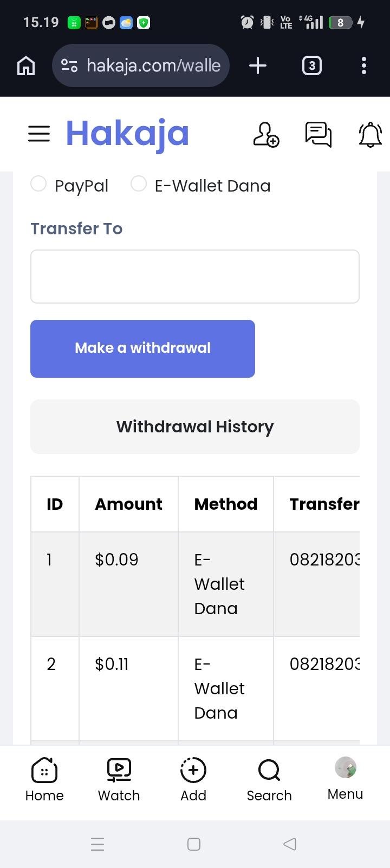Open the Watch section
The image size is (390, 868).
(x=119, y=779)
